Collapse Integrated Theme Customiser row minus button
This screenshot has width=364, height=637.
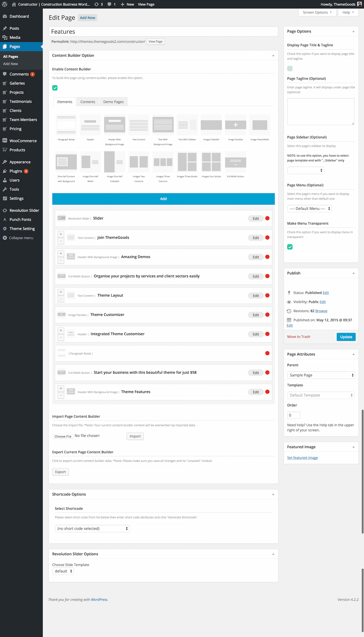coord(61,337)
